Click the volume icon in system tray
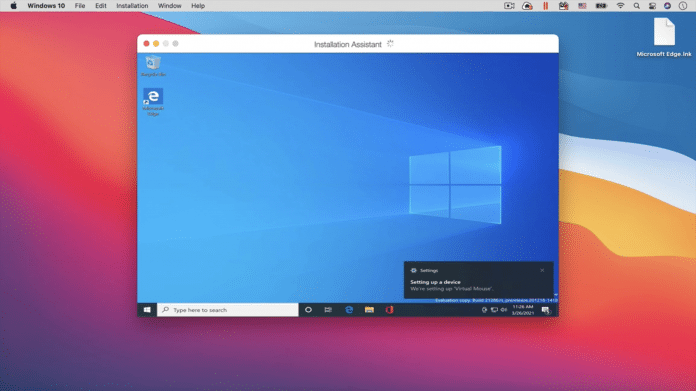Viewport: 696px width, 391px height. 504,310
